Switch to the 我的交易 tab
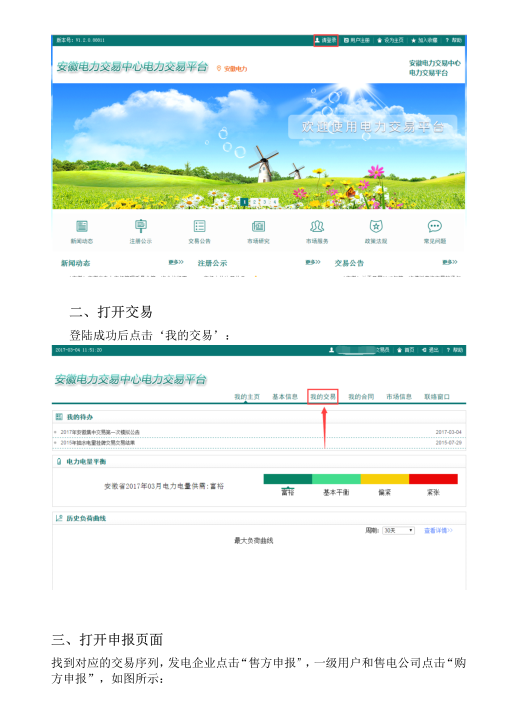 [x=323, y=396]
